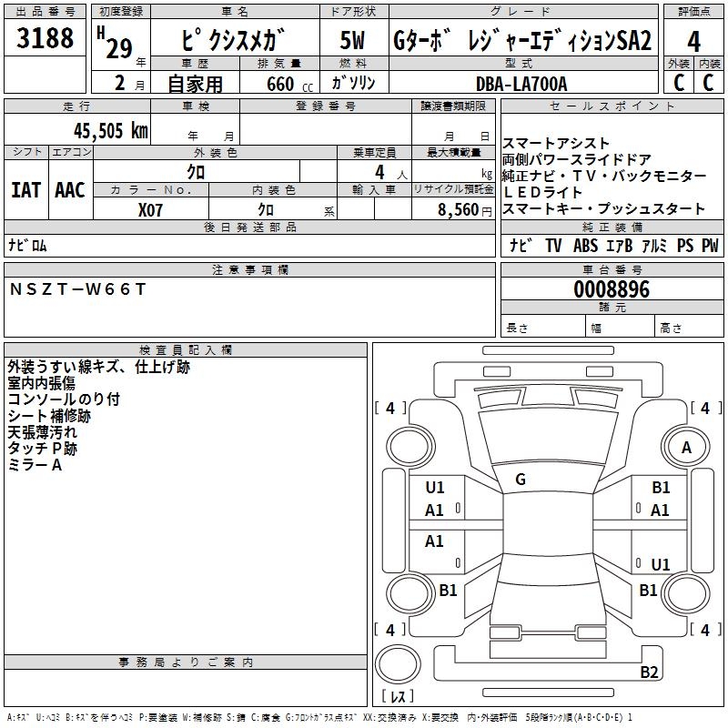The image size is (728, 728).
Task: Click the recycle deposit amount 8,560
Action: [457, 208]
